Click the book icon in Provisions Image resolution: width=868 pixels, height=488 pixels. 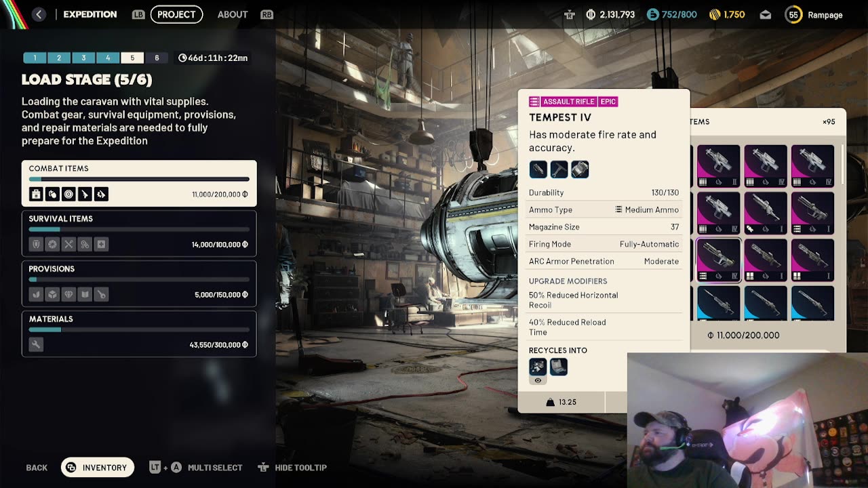(85, 295)
